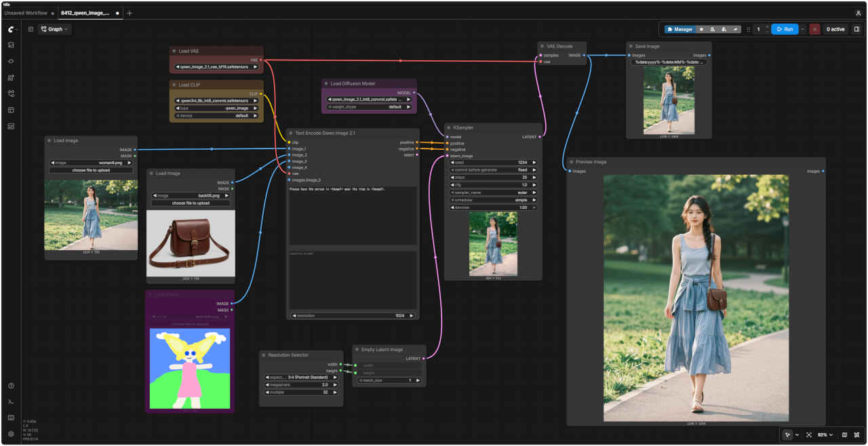Viewport: 868px width, 446px height.
Task: Open the scheduler simple combo
Action: click(494, 200)
